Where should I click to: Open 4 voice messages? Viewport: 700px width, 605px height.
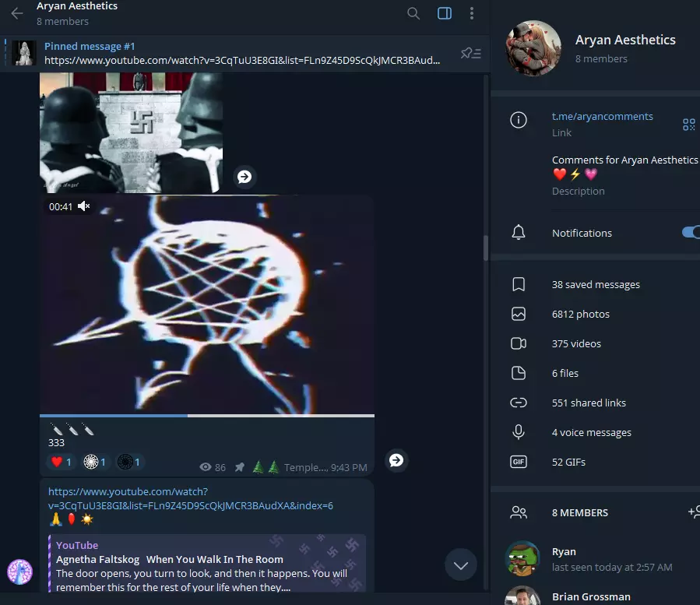595,432
